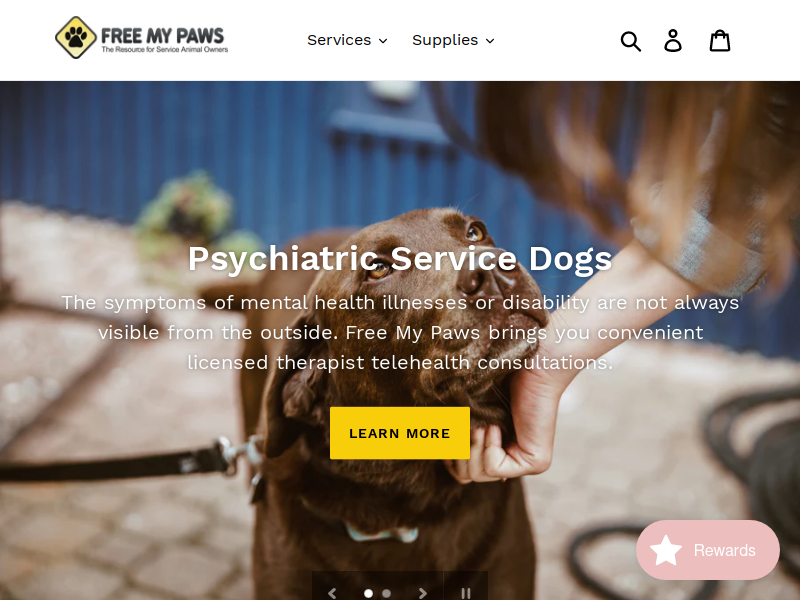Click the mental health illnesses description text
This screenshot has width=800, height=600.
400,333
